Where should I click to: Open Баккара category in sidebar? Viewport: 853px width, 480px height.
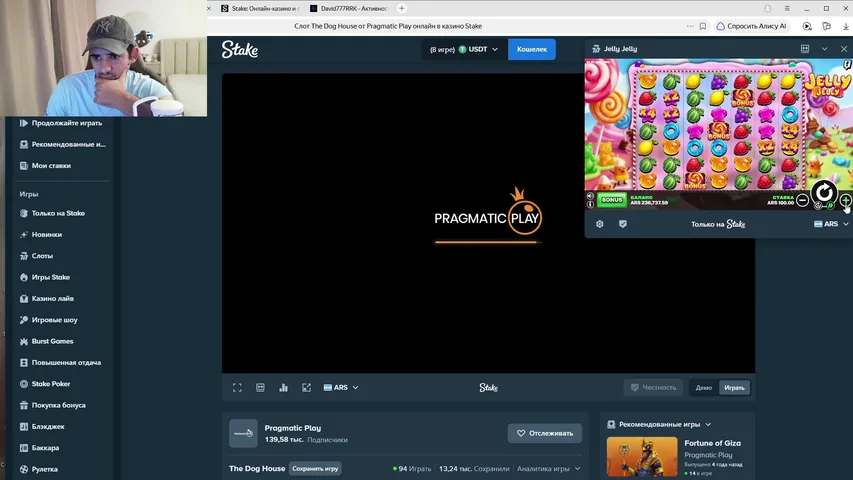tap(45, 448)
